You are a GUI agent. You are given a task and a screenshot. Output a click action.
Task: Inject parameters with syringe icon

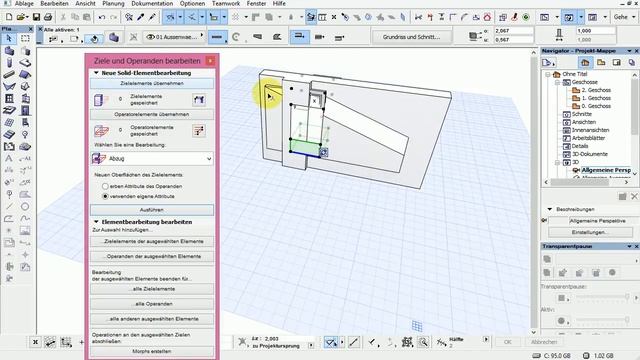(152, 17)
